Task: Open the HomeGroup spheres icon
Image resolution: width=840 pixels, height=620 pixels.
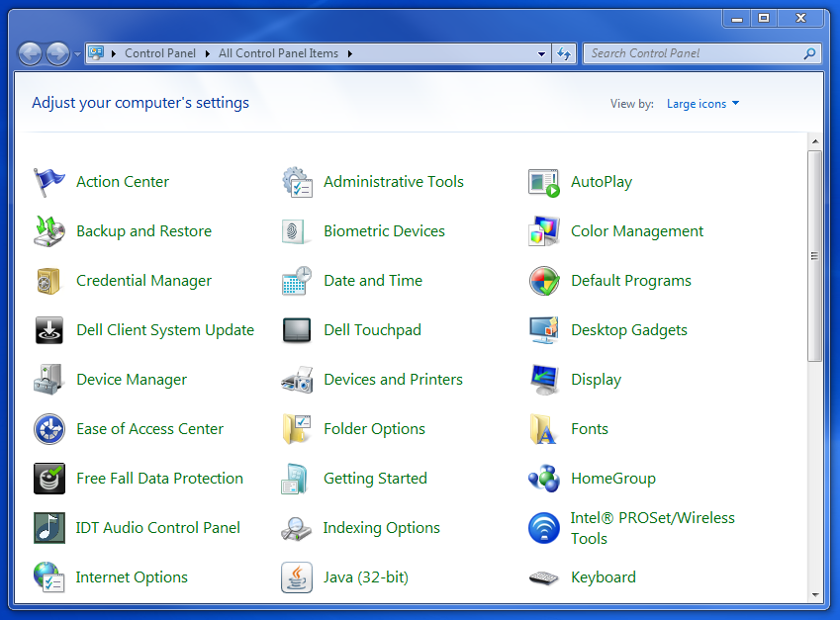Action: 544,479
